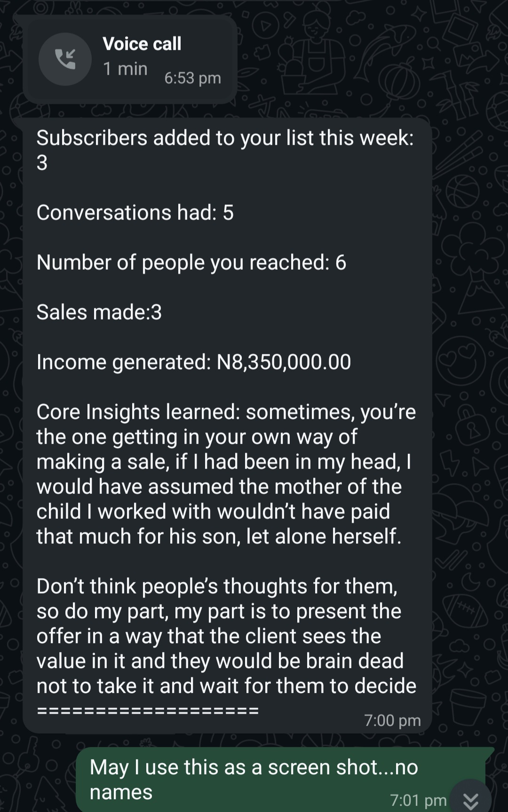Select the "Sales made:3" line

click(x=99, y=312)
